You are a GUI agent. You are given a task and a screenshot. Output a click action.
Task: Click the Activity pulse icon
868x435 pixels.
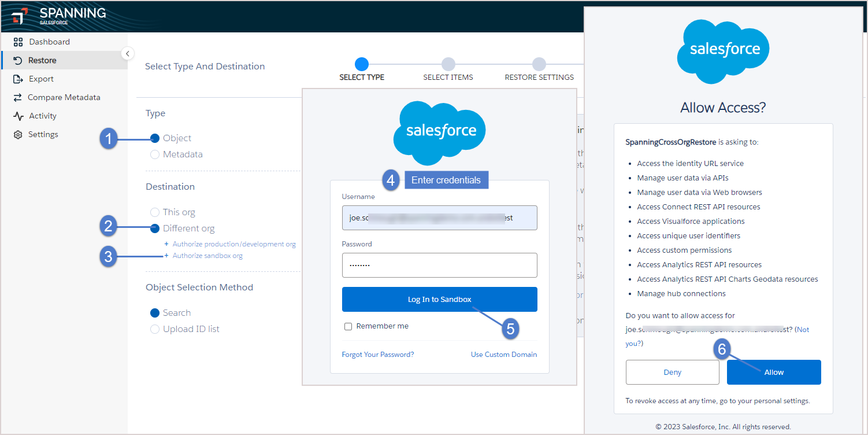tap(18, 116)
